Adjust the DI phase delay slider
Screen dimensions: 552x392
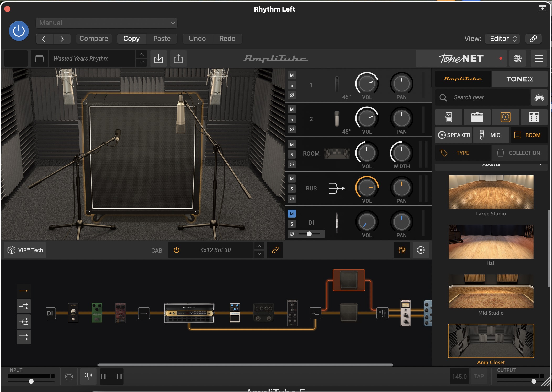tap(309, 234)
